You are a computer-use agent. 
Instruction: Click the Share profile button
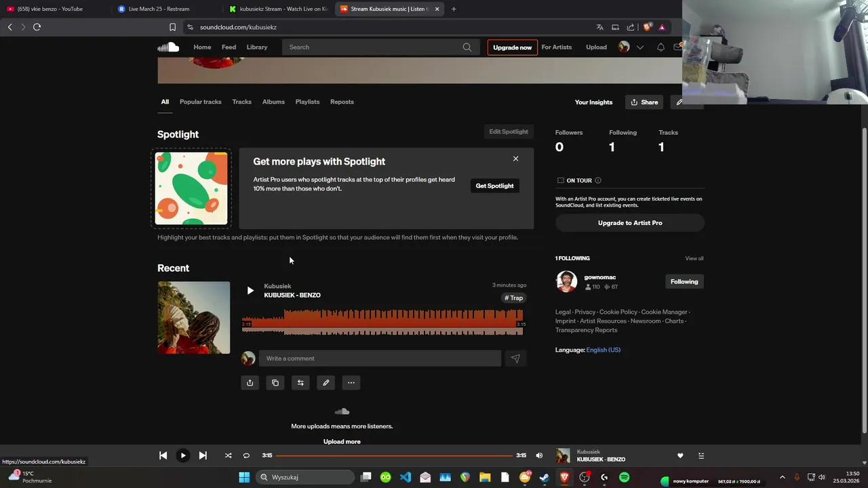pyautogui.click(x=644, y=102)
